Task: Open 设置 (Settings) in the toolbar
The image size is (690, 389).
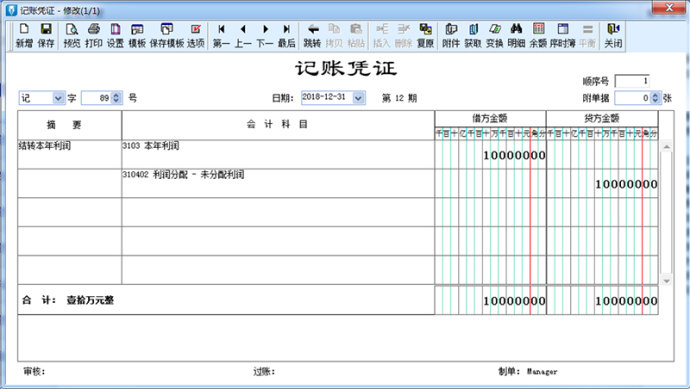Action: 115,35
